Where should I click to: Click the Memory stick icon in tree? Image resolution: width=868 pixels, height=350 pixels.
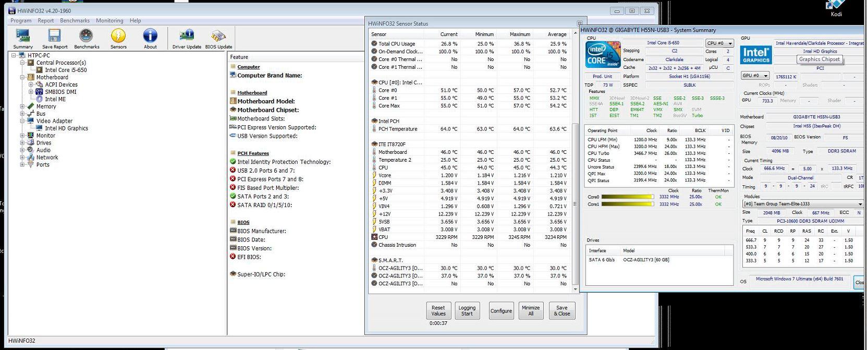(31, 106)
